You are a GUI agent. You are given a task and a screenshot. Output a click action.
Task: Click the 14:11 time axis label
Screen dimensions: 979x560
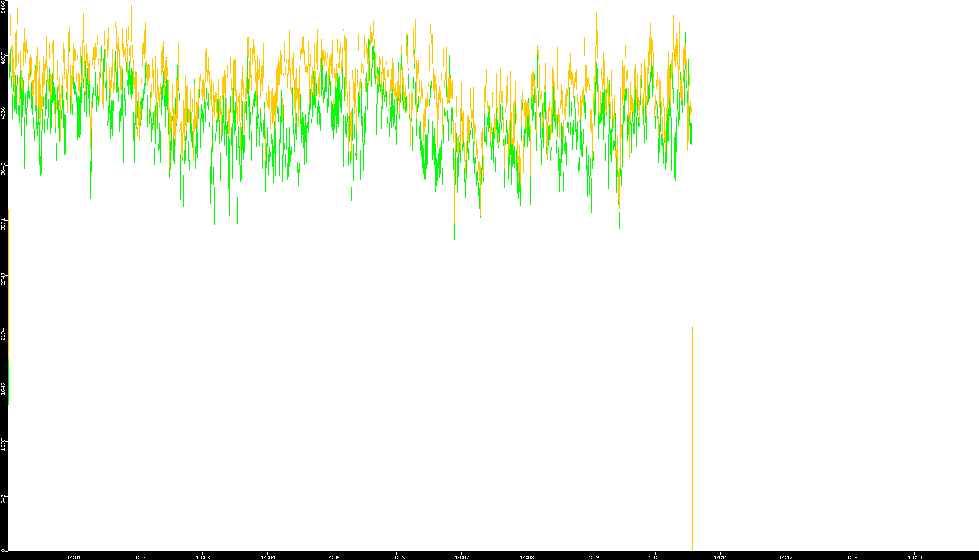721,557
